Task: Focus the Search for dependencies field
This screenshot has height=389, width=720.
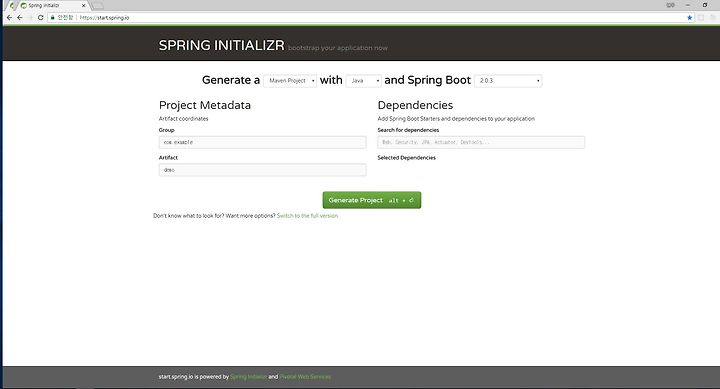Action: tap(481, 142)
